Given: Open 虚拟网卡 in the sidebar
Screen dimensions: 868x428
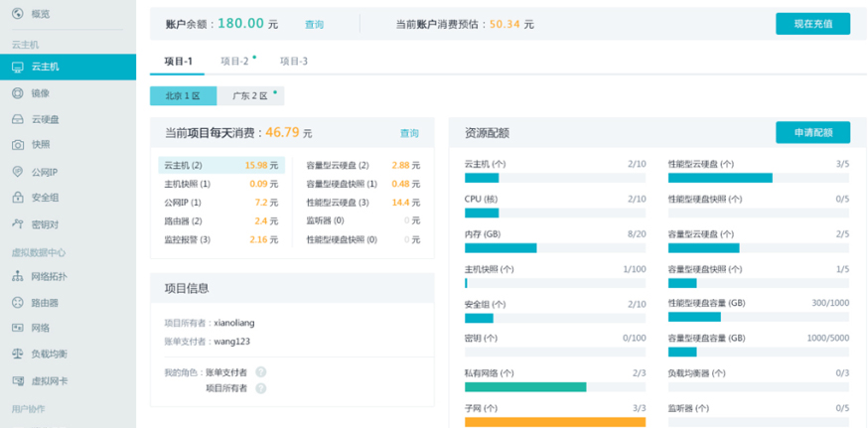Looking at the screenshot, I should 49,380.
